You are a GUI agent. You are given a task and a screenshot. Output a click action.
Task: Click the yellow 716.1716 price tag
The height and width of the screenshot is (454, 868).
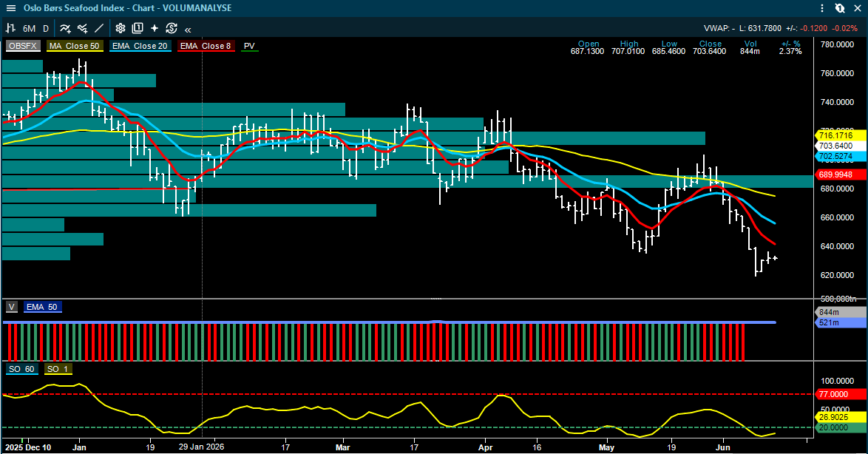(x=841, y=135)
